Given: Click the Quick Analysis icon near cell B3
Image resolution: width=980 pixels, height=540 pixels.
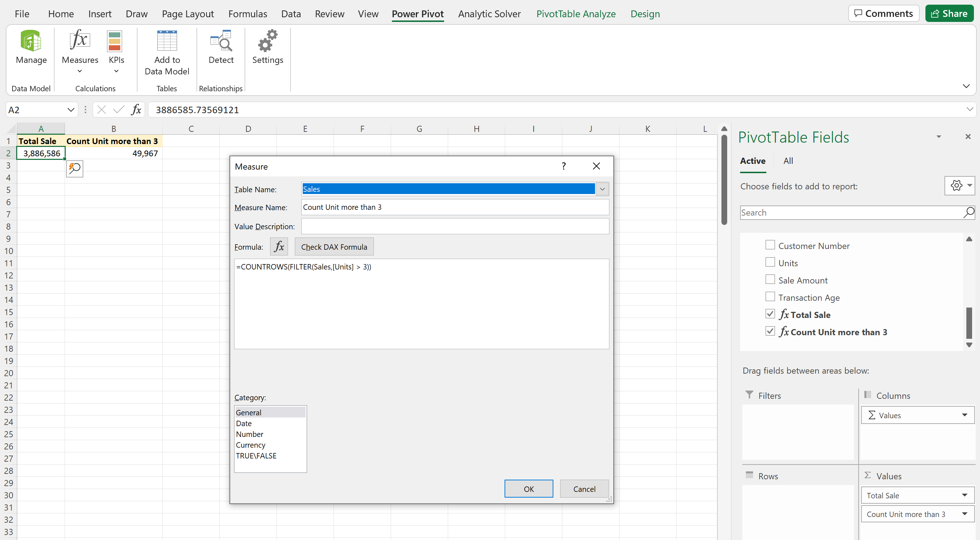Looking at the screenshot, I should coord(75,168).
